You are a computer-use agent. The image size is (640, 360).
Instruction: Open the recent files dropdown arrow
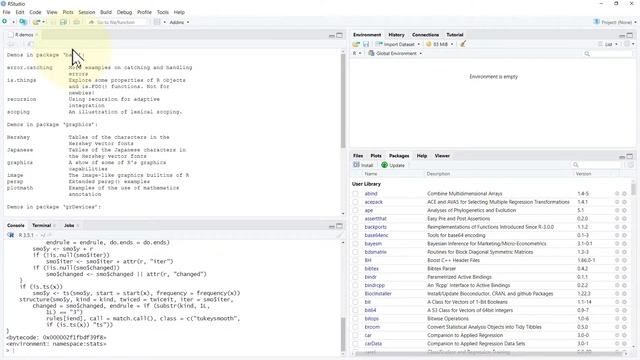(43, 22)
